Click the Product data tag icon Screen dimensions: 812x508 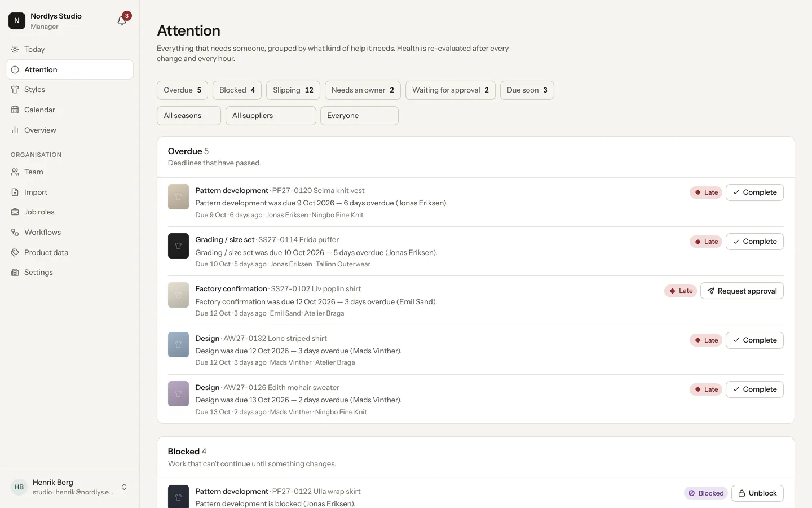point(15,253)
